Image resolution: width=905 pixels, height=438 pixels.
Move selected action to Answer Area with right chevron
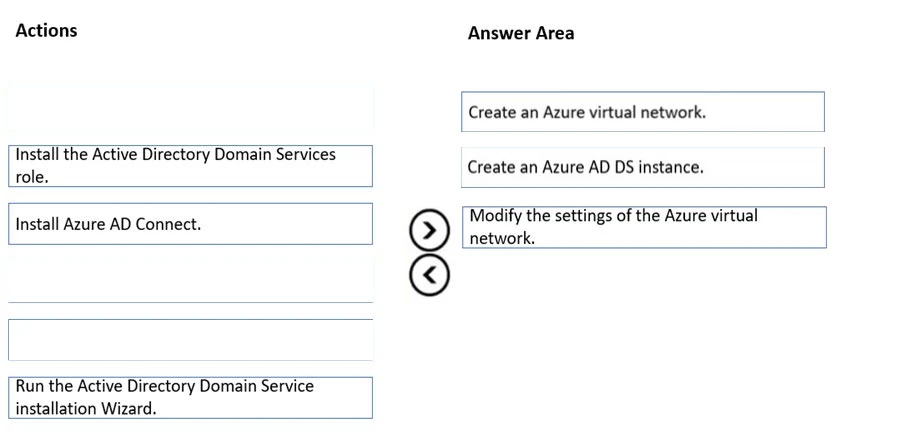click(x=429, y=231)
